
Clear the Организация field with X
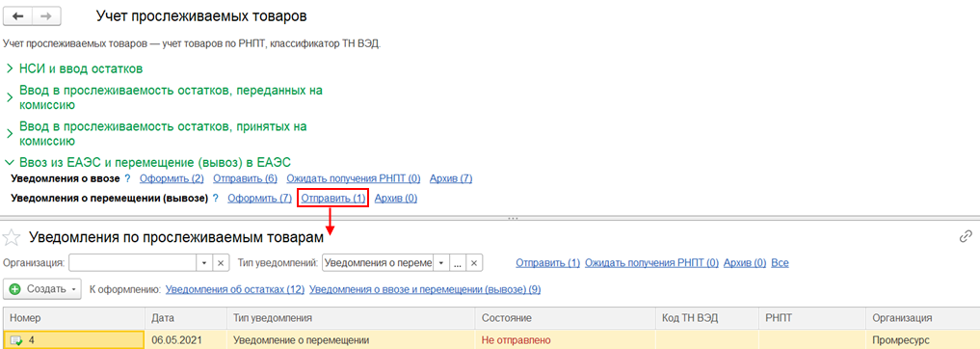[x=220, y=263]
